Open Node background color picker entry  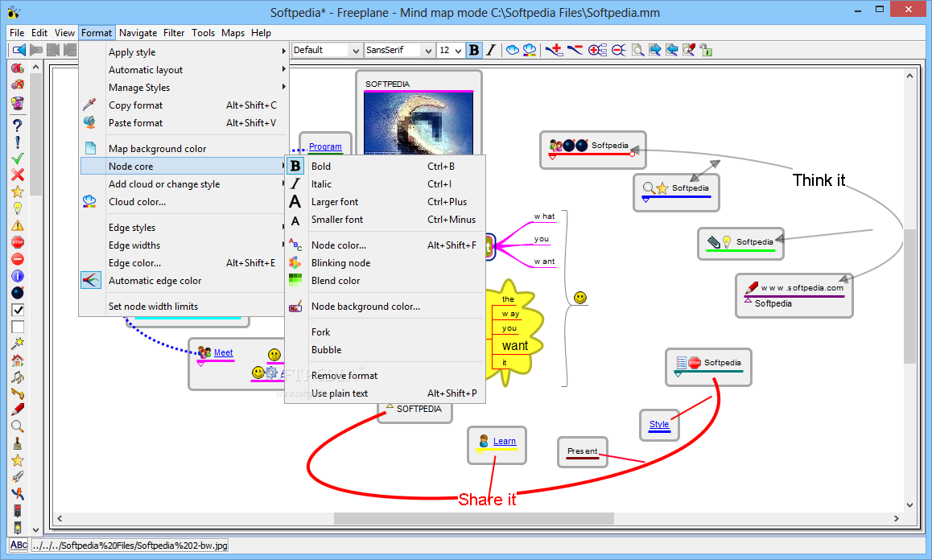coord(386,307)
